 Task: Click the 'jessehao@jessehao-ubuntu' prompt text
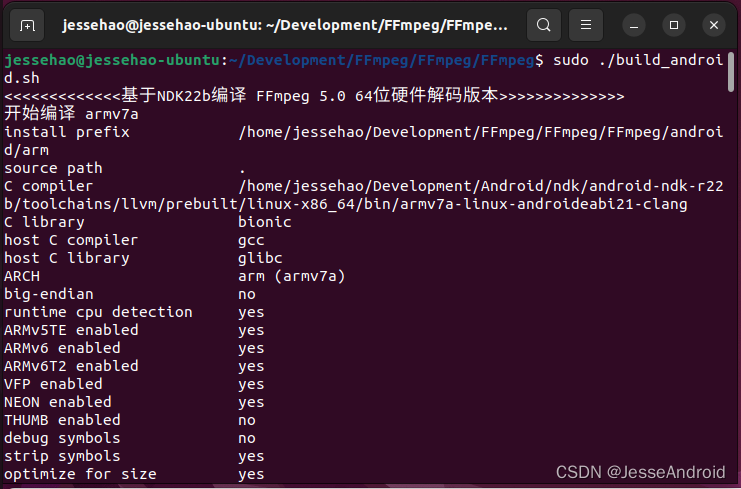point(112,60)
